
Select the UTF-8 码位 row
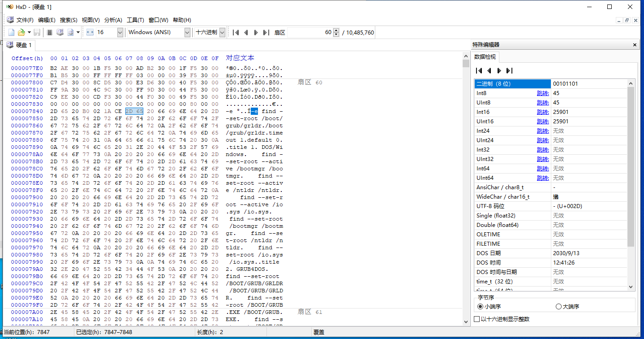point(551,206)
